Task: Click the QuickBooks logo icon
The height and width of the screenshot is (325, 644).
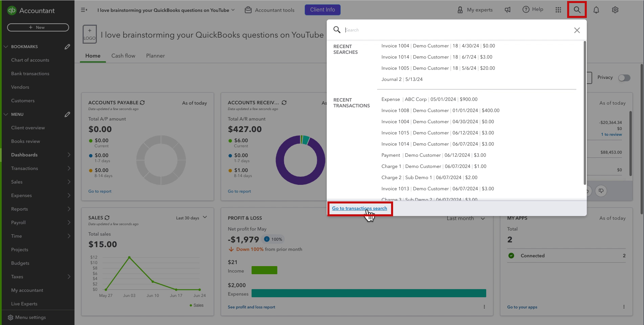Action: [x=12, y=10]
